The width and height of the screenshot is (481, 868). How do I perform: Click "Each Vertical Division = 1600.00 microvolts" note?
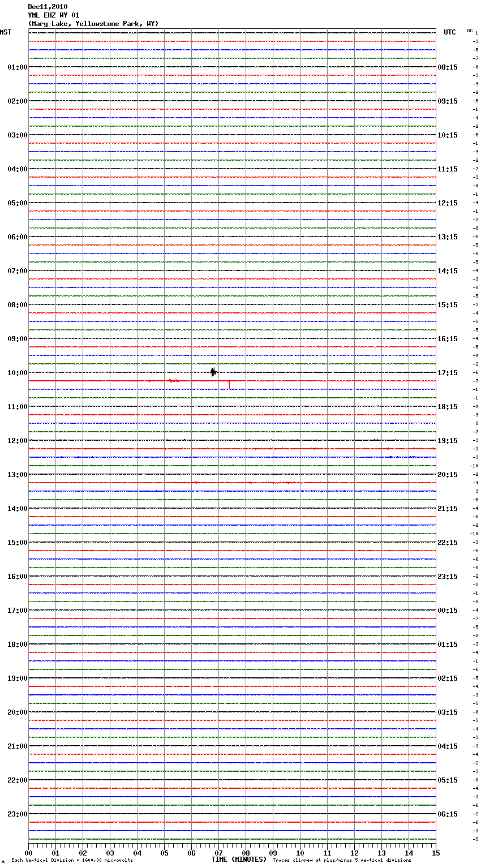(72, 860)
